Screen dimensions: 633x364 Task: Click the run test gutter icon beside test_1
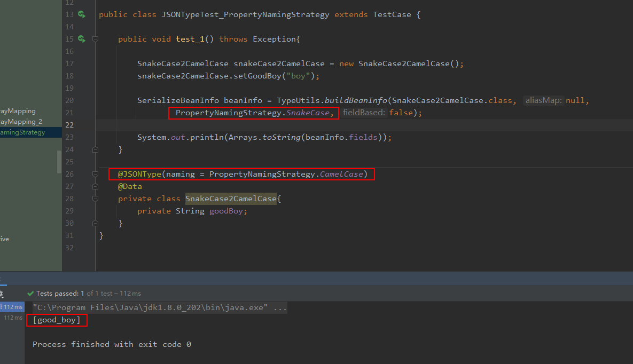[82, 39]
